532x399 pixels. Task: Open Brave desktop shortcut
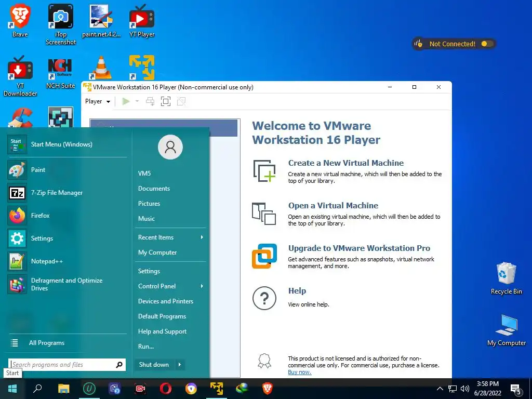click(x=20, y=20)
